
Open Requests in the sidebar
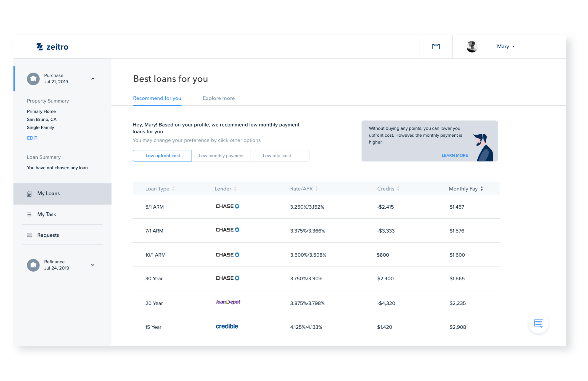coord(48,235)
